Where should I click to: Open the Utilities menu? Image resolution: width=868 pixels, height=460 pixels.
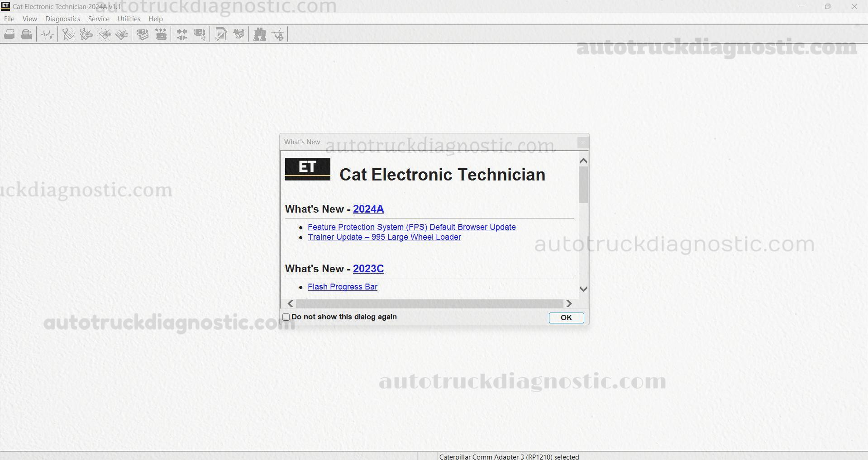click(x=129, y=19)
